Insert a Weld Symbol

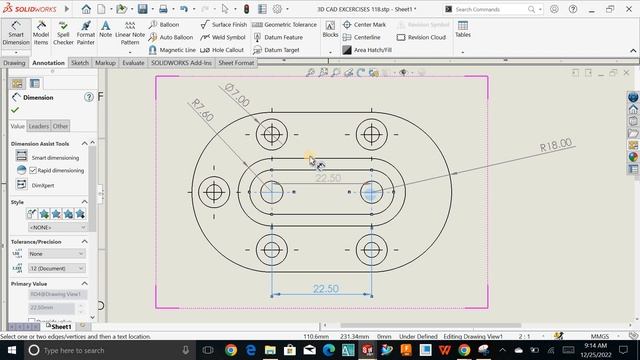(x=223, y=37)
